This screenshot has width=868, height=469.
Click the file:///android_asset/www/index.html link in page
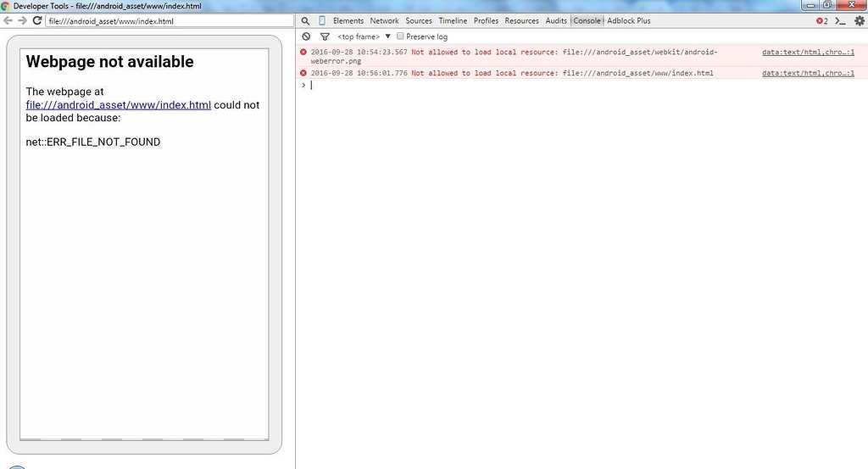tap(119, 104)
